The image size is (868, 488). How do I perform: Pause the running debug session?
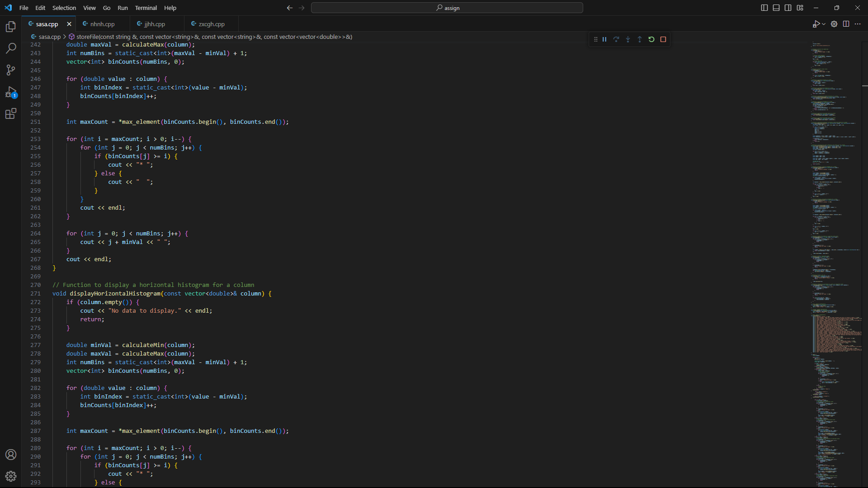click(604, 39)
